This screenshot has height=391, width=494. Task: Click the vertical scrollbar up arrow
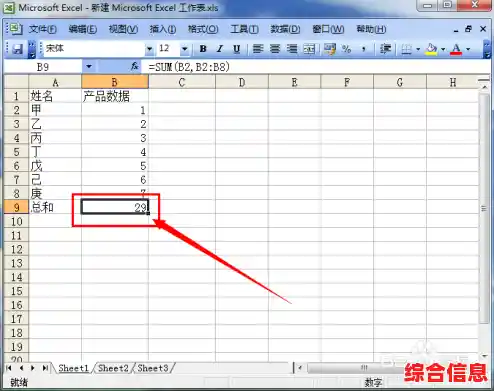click(484, 87)
